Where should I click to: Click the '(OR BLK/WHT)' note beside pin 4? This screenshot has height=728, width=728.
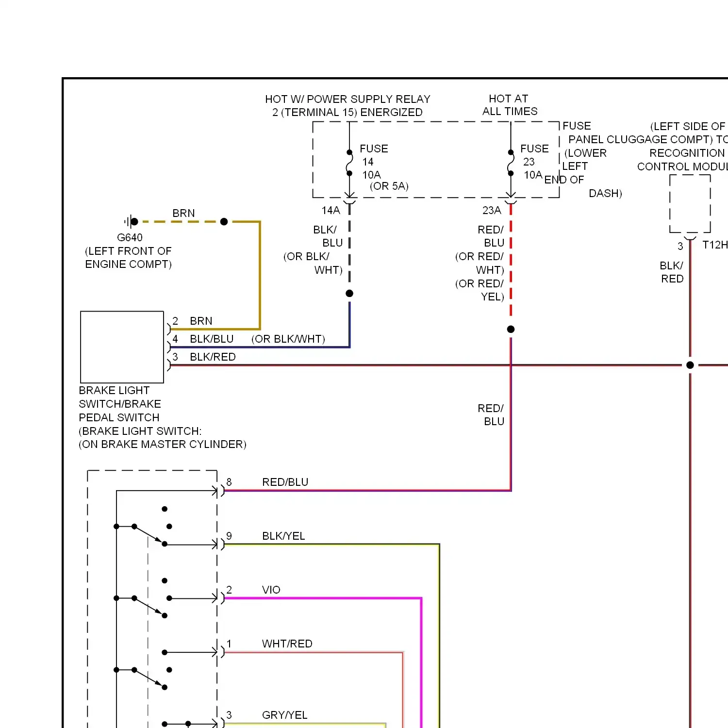tap(288, 339)
